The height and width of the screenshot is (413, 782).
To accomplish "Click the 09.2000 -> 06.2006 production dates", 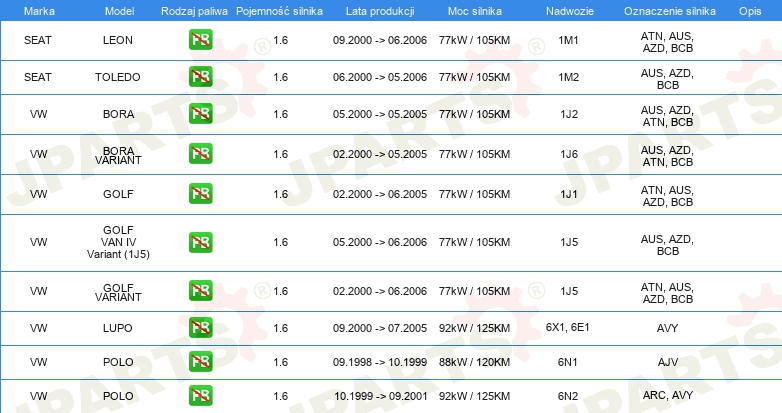I will coord(380,40).
